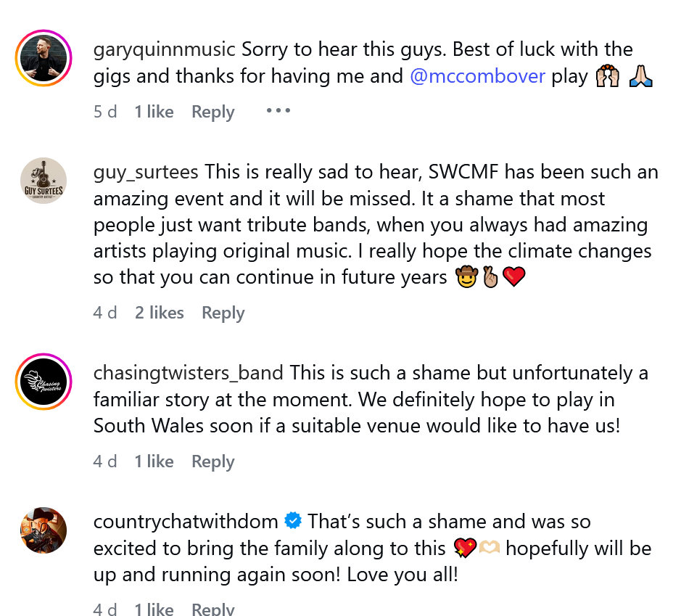The image size is (681, 616).
Task: Reply to garyquinnmusic's comment
Action: (212, 112)
